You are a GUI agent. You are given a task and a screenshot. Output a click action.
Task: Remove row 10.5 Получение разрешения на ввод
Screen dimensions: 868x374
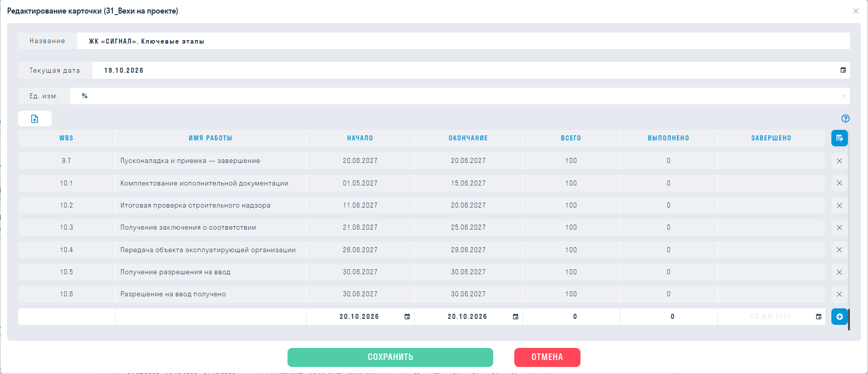(839, 272)
